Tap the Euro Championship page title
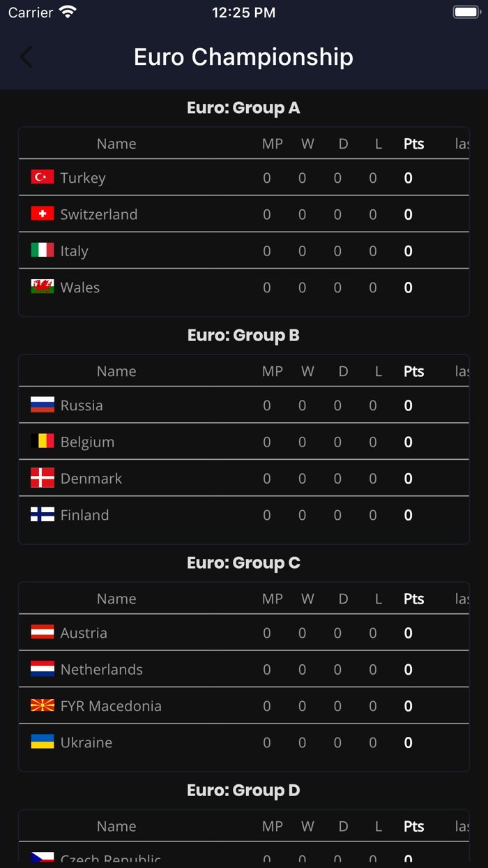 click(243, 57)
